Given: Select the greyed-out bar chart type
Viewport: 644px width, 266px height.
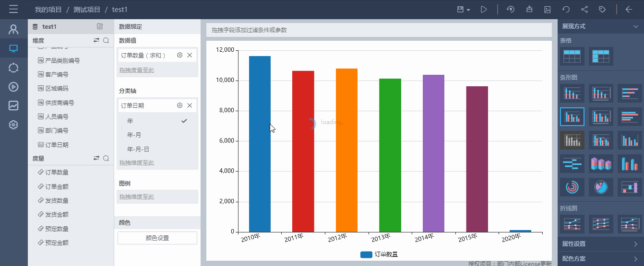Looking at the screenshot, I should tap(572, 140).
